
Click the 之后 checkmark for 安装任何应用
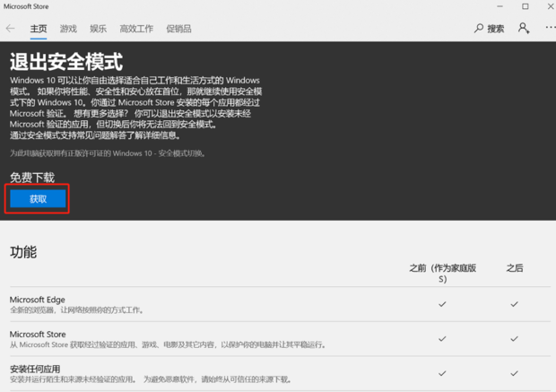[x=514, y=373]
